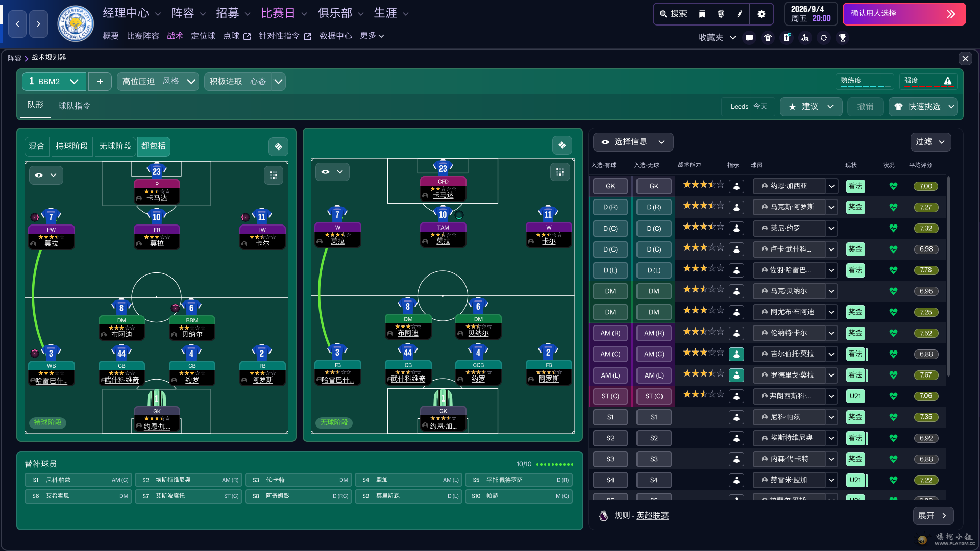
Task: Click the bookmark icon in the top bar
Action: pyautogui.click(x=702, y=14)
